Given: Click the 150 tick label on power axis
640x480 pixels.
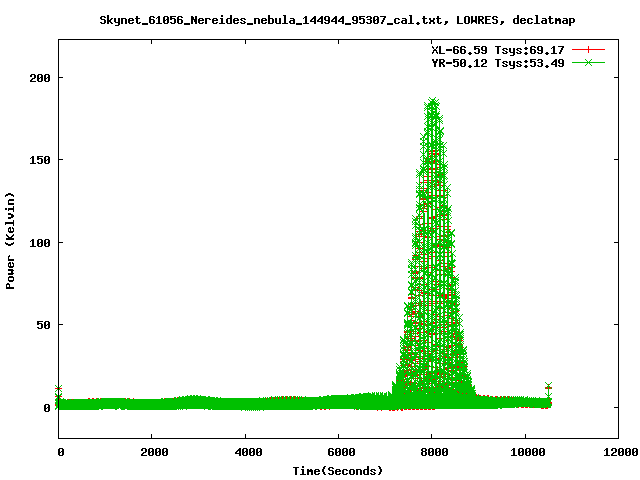Looking at the screenshot, I should [38, 160].
